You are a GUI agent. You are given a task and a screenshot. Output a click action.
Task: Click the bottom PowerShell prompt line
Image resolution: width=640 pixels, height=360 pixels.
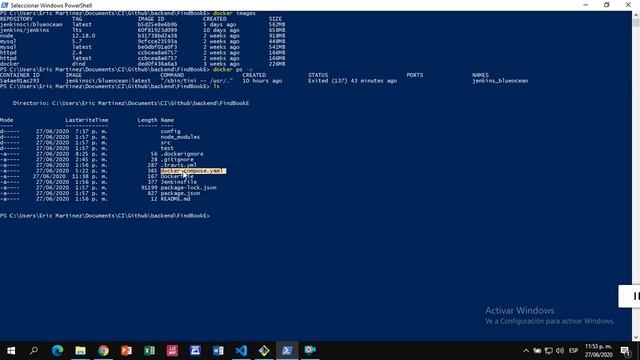105,216
